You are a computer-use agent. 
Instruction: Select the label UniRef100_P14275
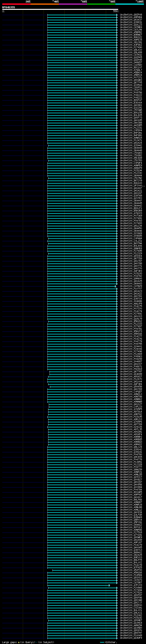(131, 306)
